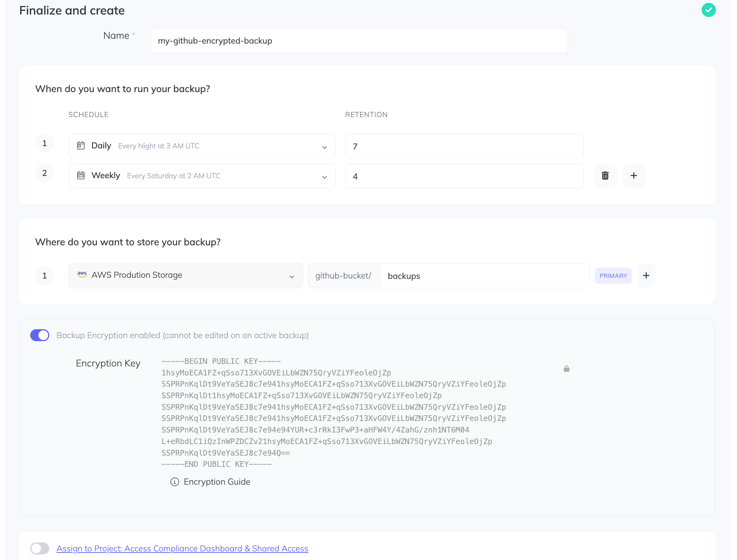Open the Daily schedule dropdown
This screenshot has height=560, width=737.
[202, 146]
